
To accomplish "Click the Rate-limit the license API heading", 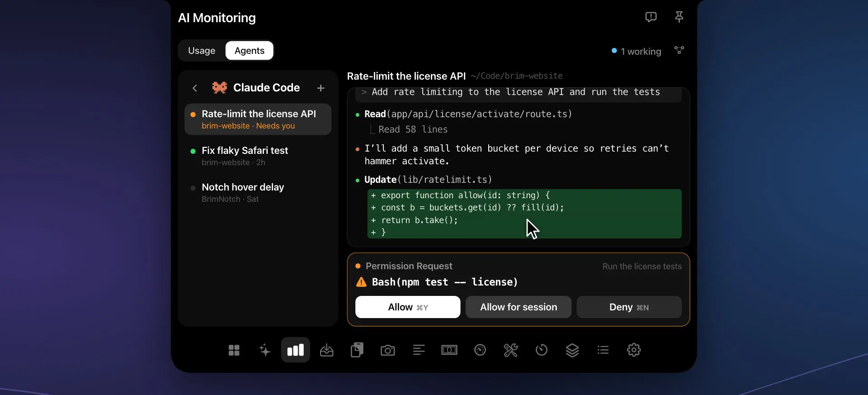I will [x=406, y=76].
